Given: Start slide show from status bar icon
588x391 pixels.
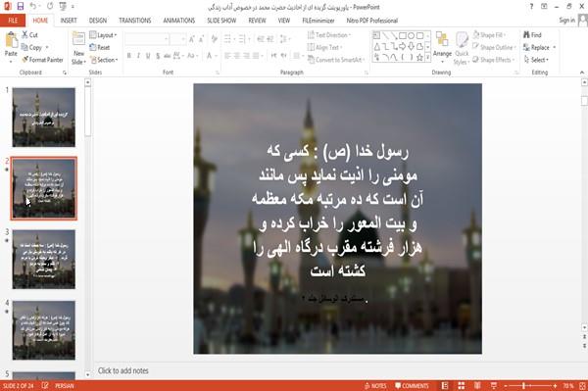Looking at the screenshot, I should (x=494, y=386).
